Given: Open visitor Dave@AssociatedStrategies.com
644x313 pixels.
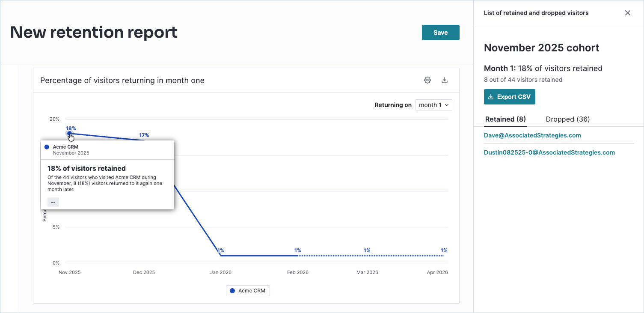Looking at the screenshot, I should point(532,135).
